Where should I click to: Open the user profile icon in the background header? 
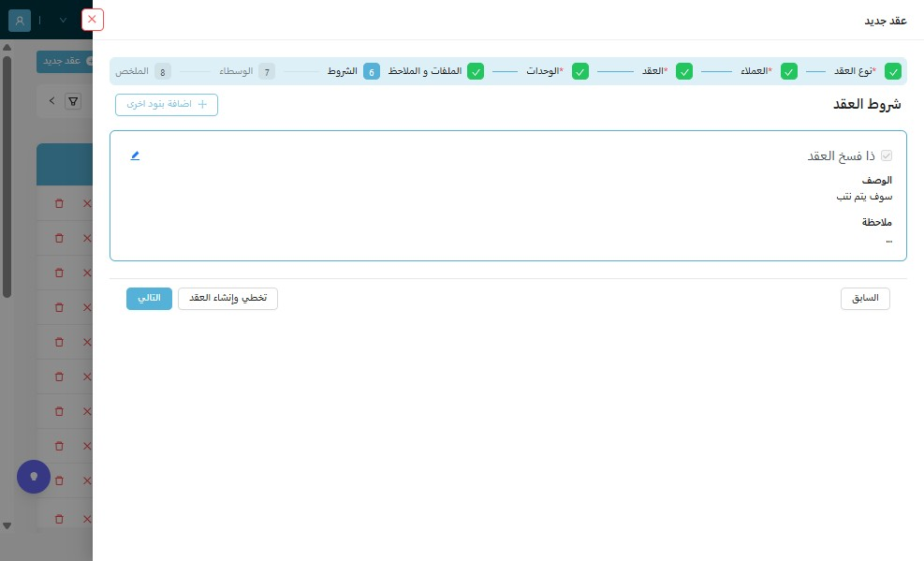[20, 21]
